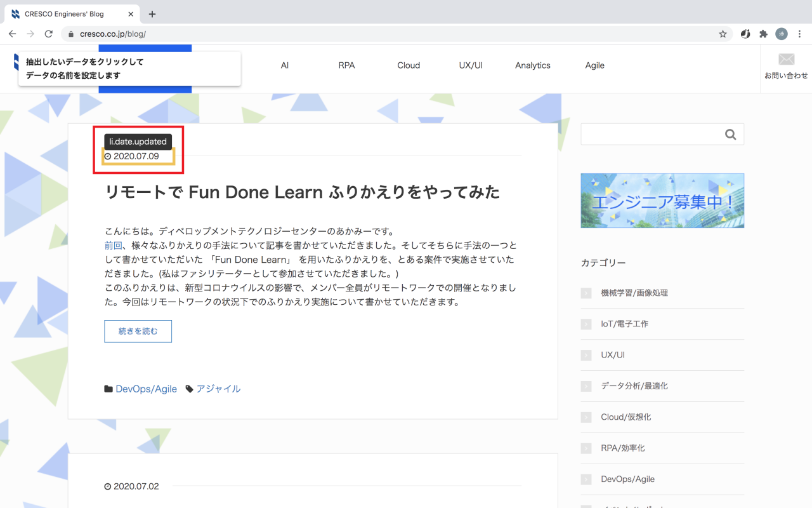This screenshot has width=812, height=508.
Task: Open a new tab with the plus button
Action: coord(152,14)
